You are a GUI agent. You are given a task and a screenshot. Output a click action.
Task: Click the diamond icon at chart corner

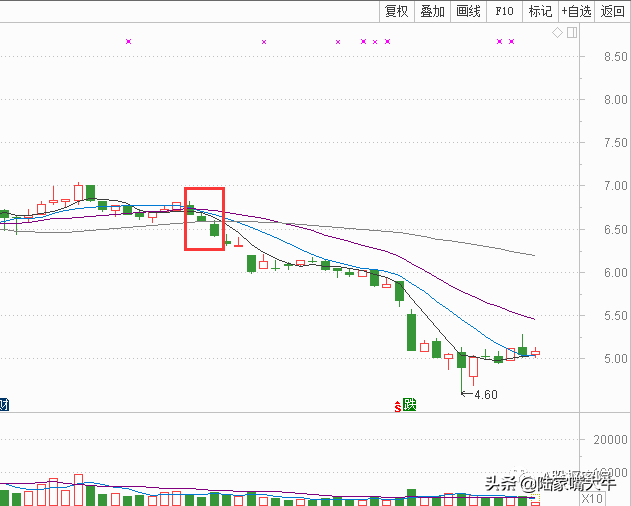(557, 33)
